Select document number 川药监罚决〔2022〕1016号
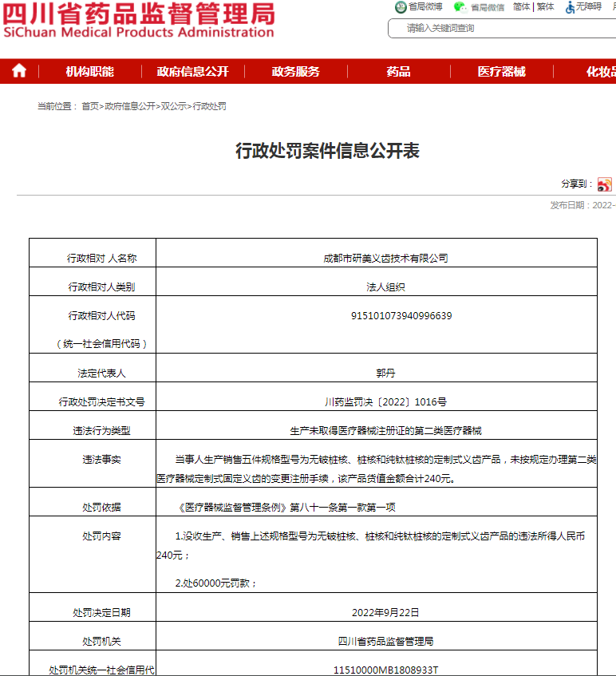Screen dimensions: 616x676 click(385, 401)
